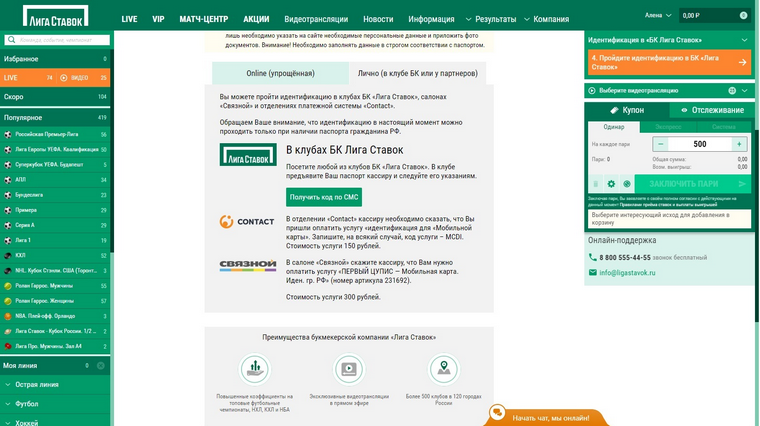This screenshot has height=426, width=760.
Task: Click the play icon beside Выберите видеотрансляцию
Action: tap(592, 91)
